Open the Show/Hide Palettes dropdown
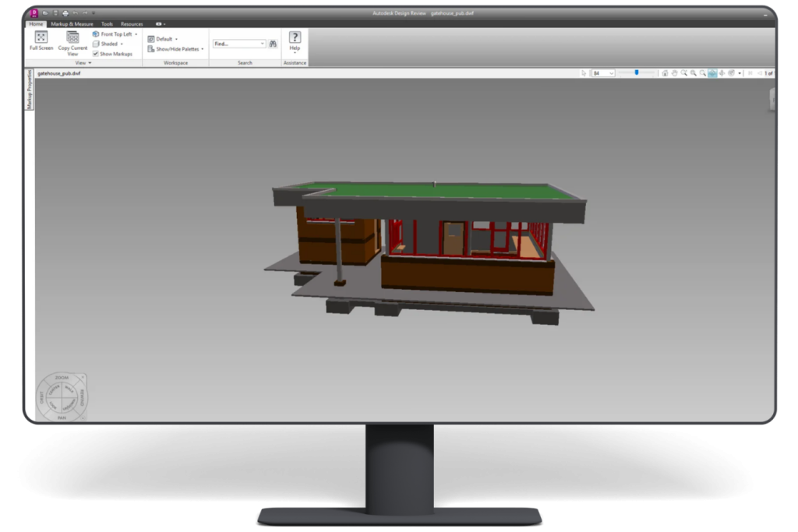798x532 pixels. point(175,49)
